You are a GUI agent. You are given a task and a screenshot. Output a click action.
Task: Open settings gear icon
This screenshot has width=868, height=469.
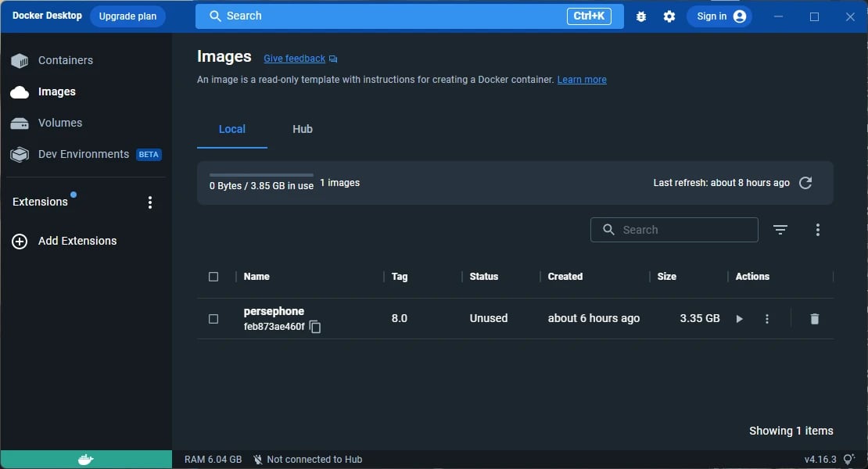click(x=669, y=16)
